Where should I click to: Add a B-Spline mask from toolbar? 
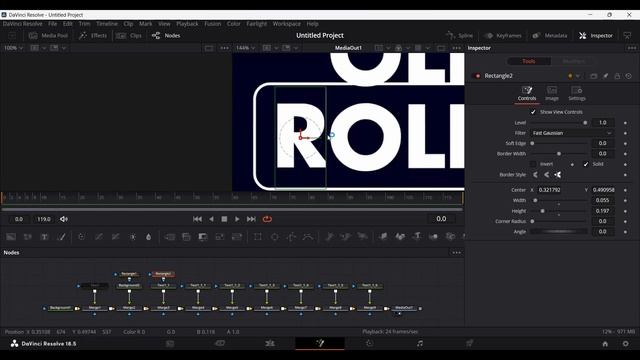(x=308, y=237)
